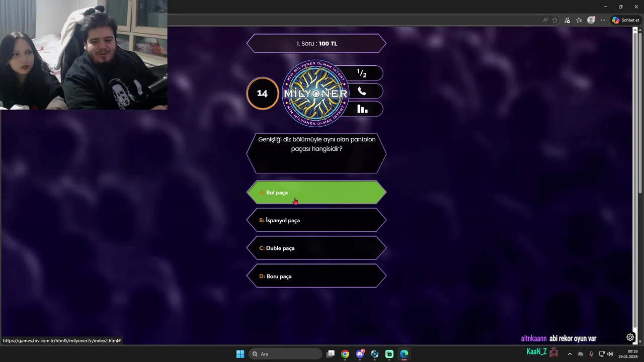Image resolution: width=644 pixels, height=362 pixels.
Task: Click the Milyoner game logo
Action: 315,94
